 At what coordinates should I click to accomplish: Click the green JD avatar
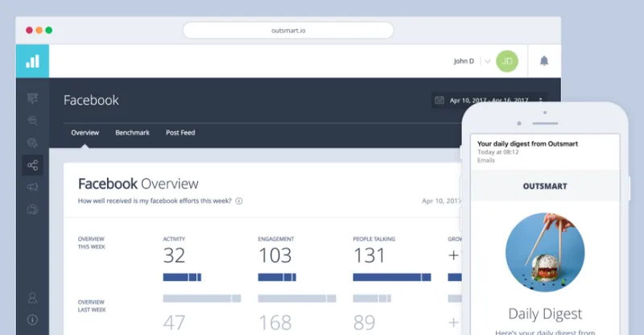pyautogui.click(x=507, y=61)
